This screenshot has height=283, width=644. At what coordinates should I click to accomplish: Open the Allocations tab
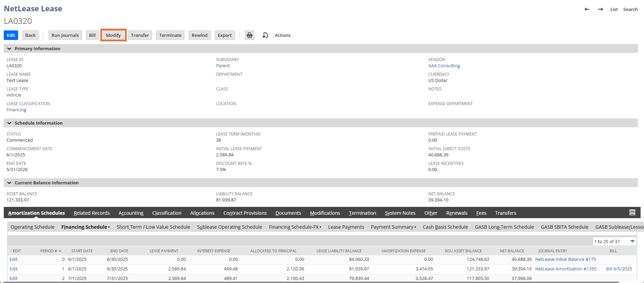click(202, 213)
